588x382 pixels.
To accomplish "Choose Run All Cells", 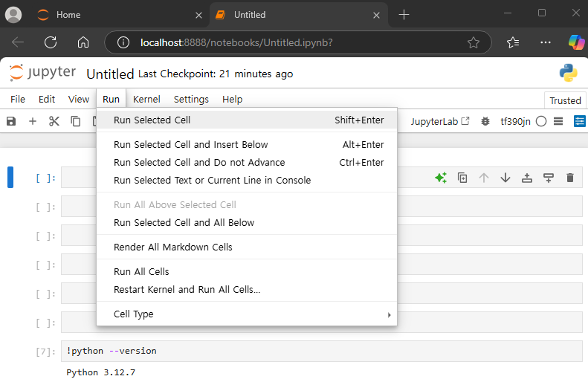I will tap(247, 272).
